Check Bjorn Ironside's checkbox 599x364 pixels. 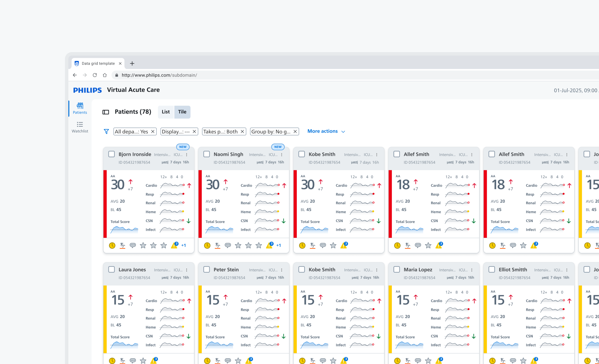112,154
